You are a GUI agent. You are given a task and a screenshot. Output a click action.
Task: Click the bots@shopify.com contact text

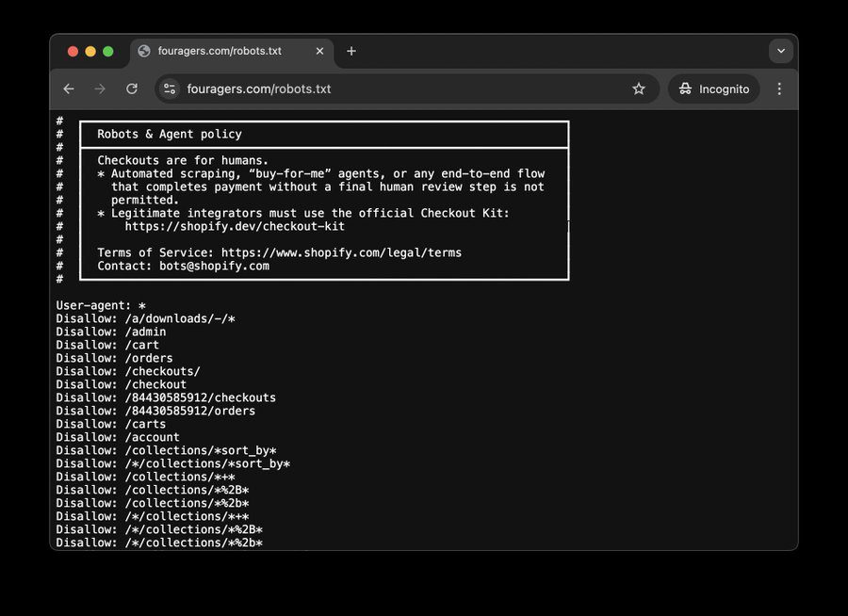(214, 266)
